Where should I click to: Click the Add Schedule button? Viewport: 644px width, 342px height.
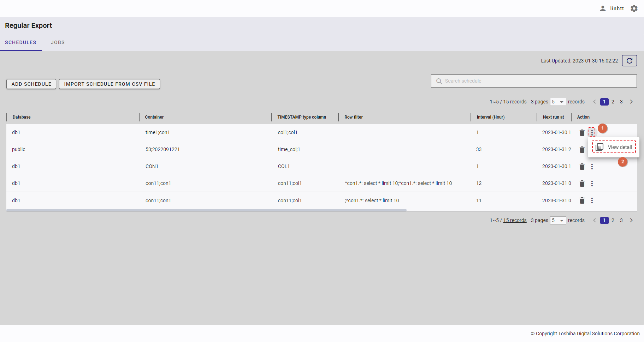click(31, 84)
